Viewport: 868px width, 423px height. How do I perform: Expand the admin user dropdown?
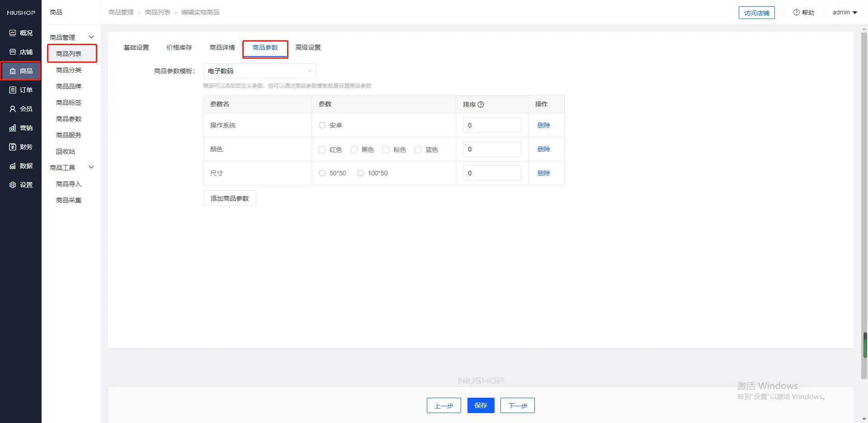(844, 12)
